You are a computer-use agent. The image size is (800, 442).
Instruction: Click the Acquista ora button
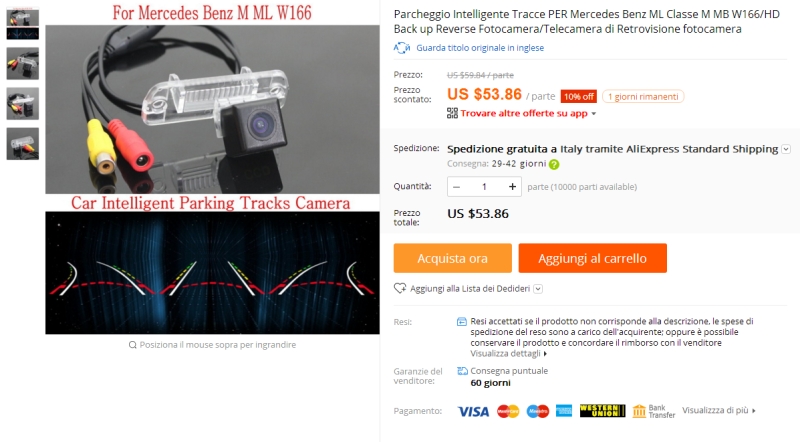[x=453, y=258]
